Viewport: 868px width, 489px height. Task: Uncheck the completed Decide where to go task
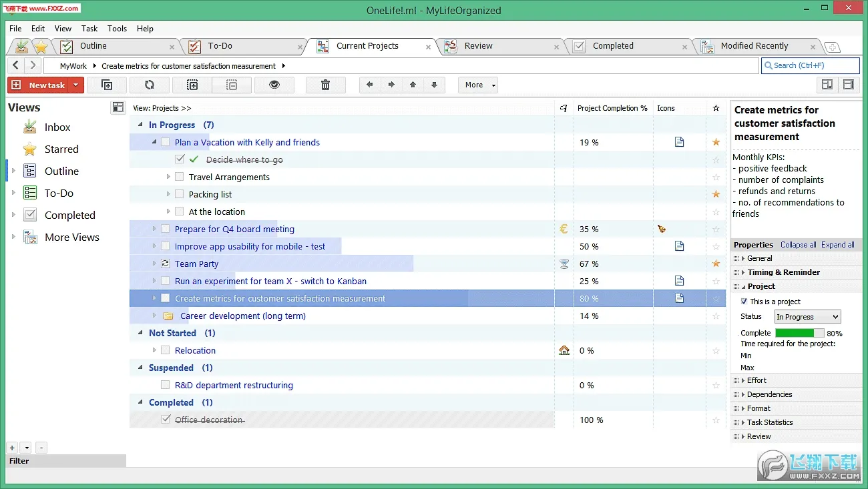pyautogui.click(x=180, y=159)
